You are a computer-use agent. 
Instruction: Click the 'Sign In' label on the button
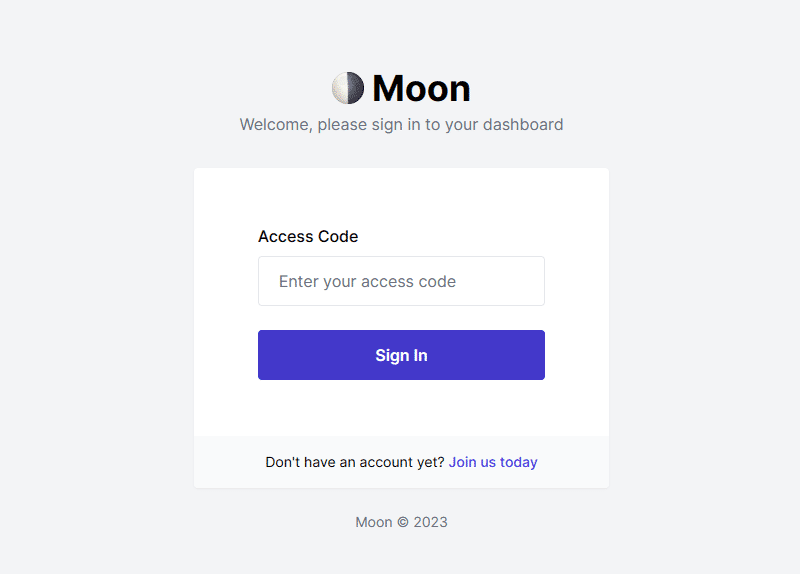(401, 355)
